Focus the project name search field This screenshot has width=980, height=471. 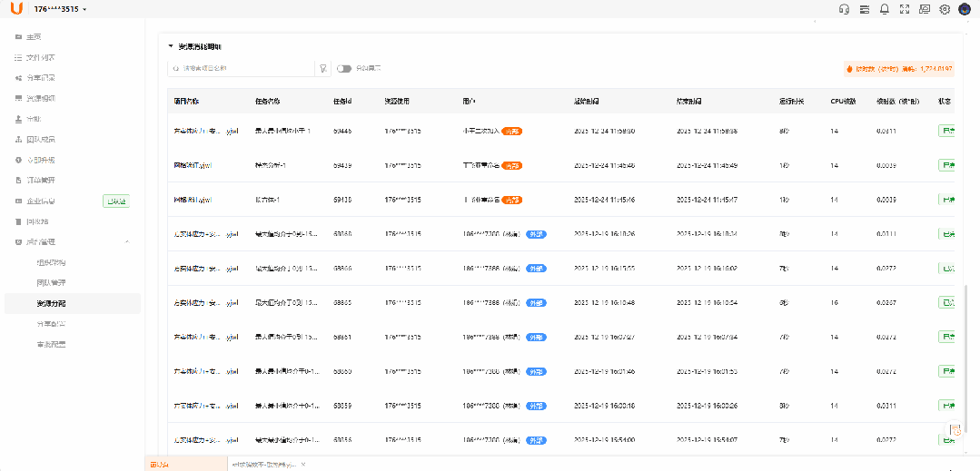[x=241, y=68]
